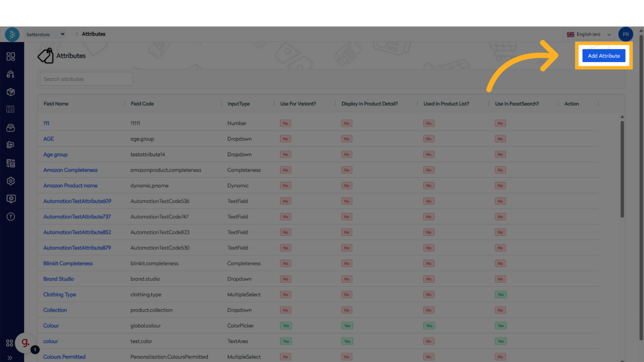Screen dimensions: 644x362
Task: Open the apps grid icon at bottom-left
Action: coord(10,343)
